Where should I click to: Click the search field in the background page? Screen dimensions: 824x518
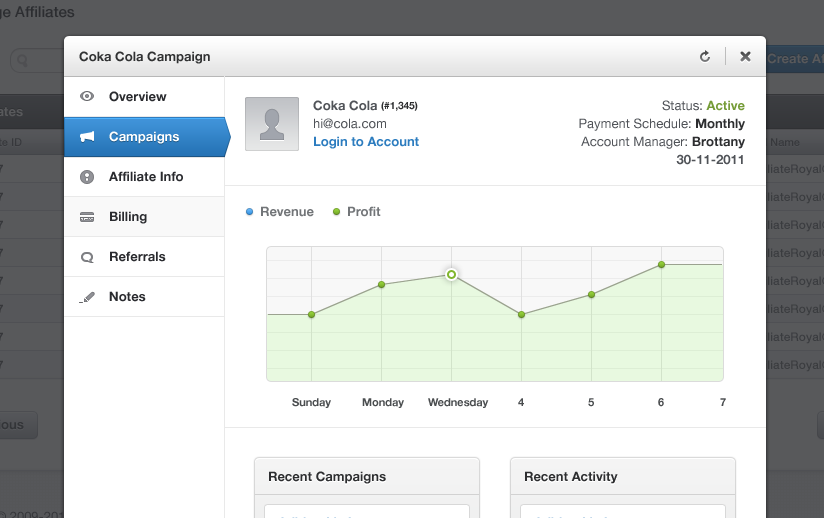(x=37, y=60)
